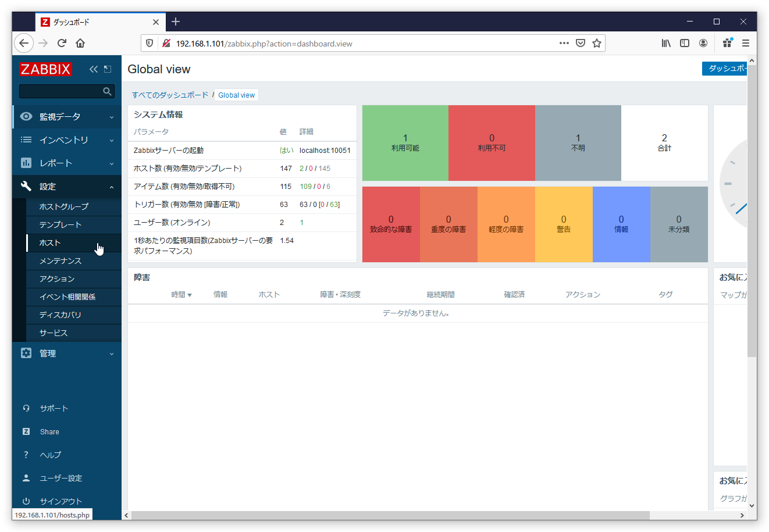
Task: Open page actions three-dot menu
Action: (564, 43)
